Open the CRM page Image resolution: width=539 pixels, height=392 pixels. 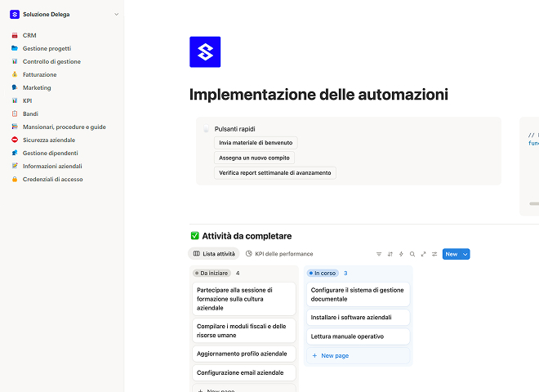pos(29,35)
